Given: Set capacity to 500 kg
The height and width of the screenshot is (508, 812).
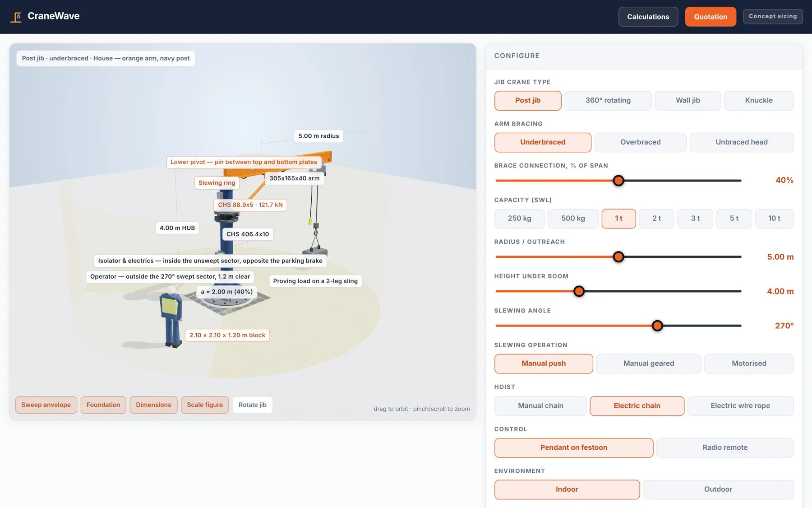Looking at the screenshot, I should (x=573, y=219).
